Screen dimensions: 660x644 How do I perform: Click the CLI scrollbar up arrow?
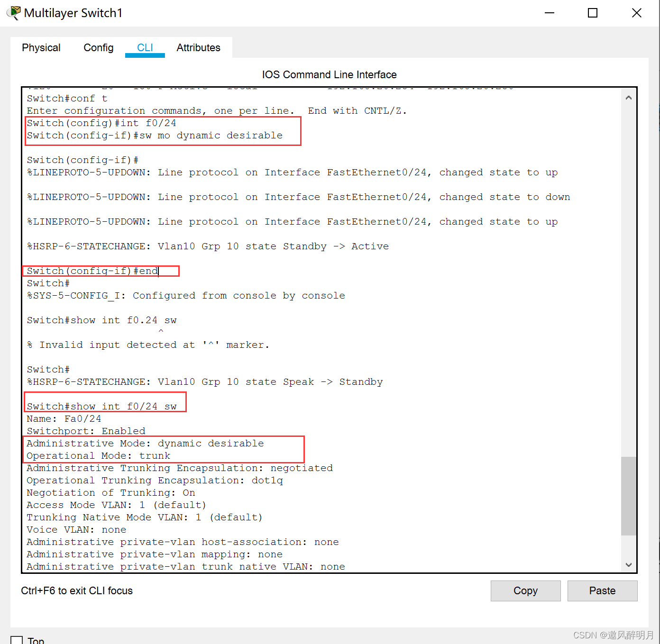click(629, 98)
